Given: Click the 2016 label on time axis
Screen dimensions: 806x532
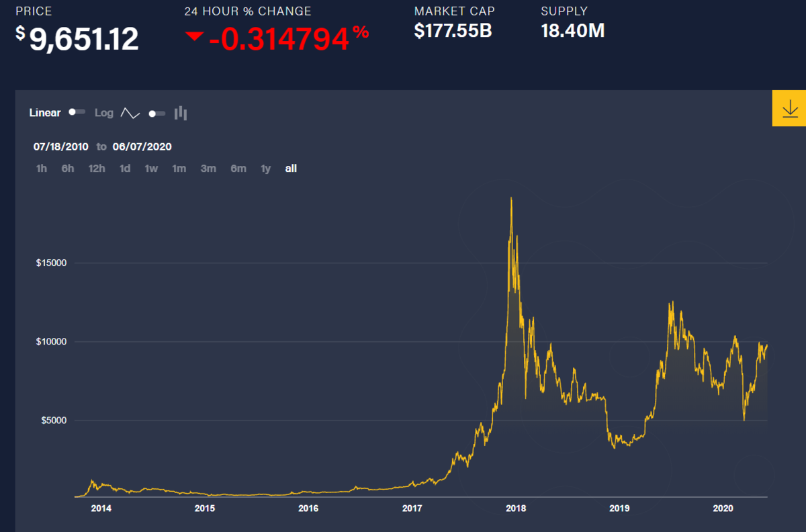Looking at the screenshot, I should pyautogui.click(x=308, y=508).
